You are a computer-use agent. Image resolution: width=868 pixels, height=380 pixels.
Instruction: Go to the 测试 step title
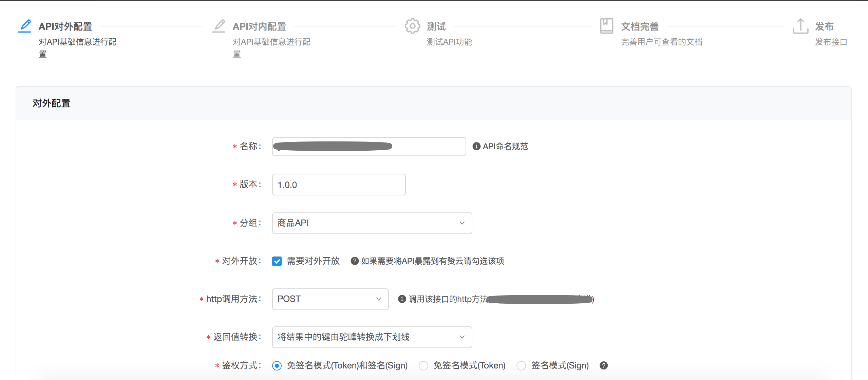point(436,26)
